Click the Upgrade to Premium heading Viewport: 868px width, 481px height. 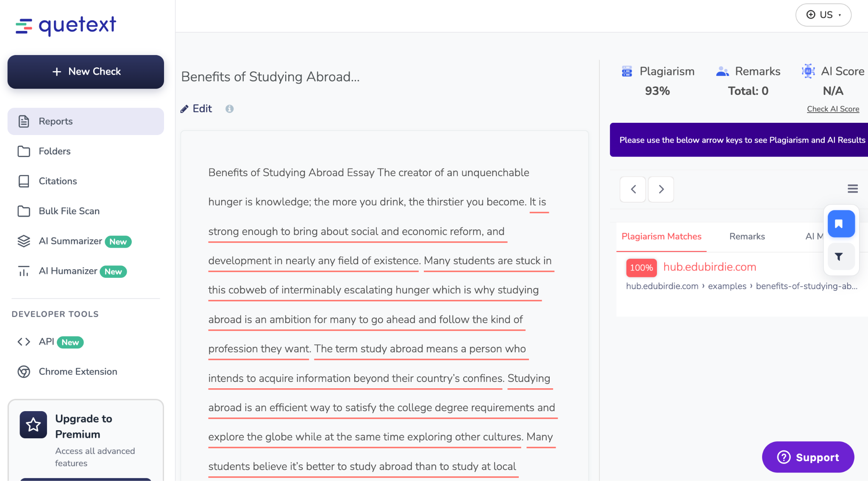84,426
